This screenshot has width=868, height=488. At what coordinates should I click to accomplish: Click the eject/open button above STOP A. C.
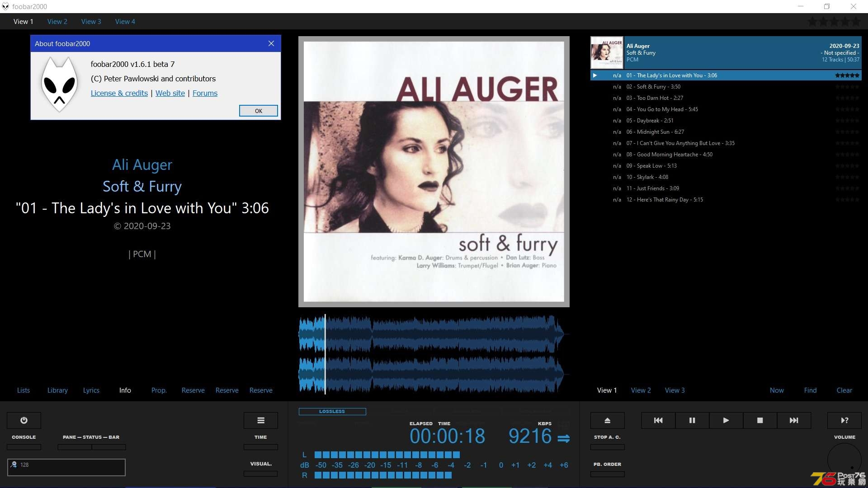pyautogui.click(x=608, y=420)
